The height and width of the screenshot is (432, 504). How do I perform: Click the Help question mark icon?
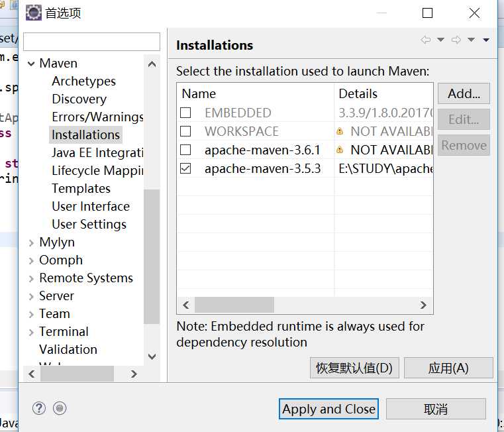click(39, 408)
